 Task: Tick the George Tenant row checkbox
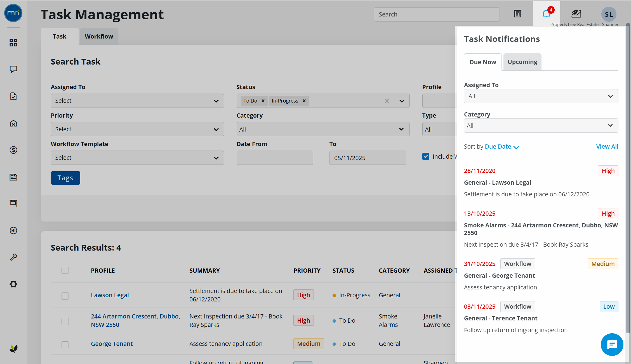(65, 344)
